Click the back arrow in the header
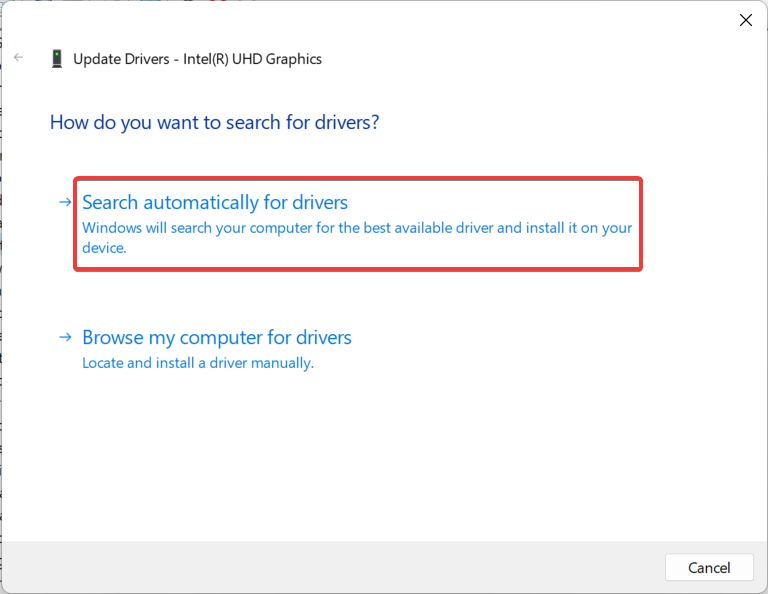 pos(19,58)
